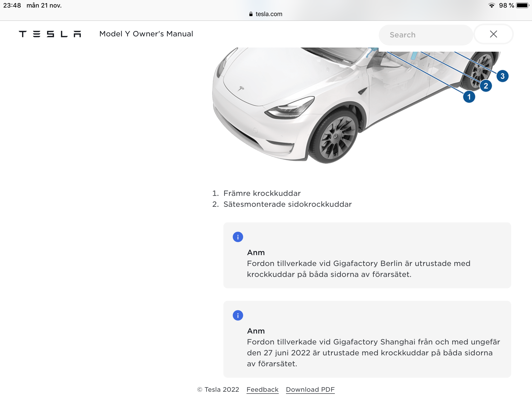Tap the clock showing 23:48

12,5
